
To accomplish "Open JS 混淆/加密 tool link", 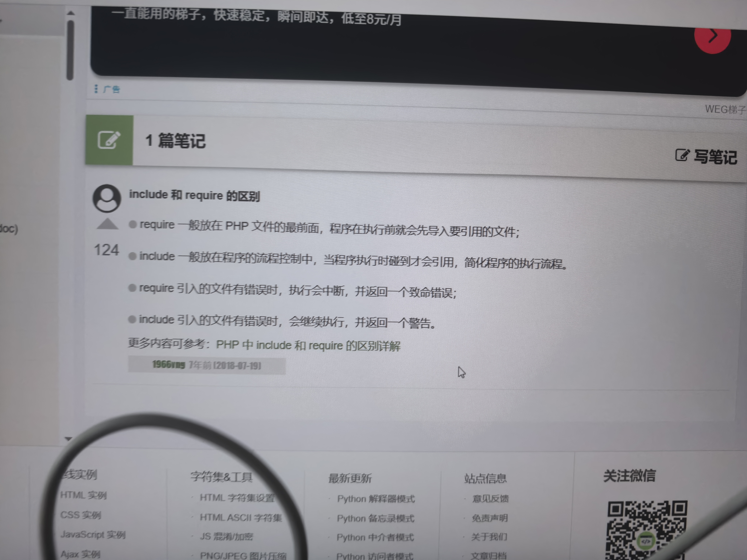I will [x=226, y=536].
